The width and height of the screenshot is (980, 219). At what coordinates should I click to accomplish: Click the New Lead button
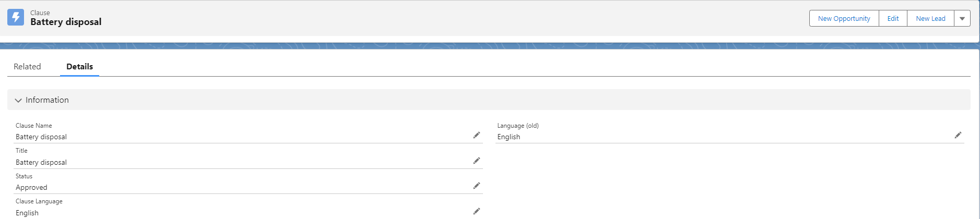point(930,18)
